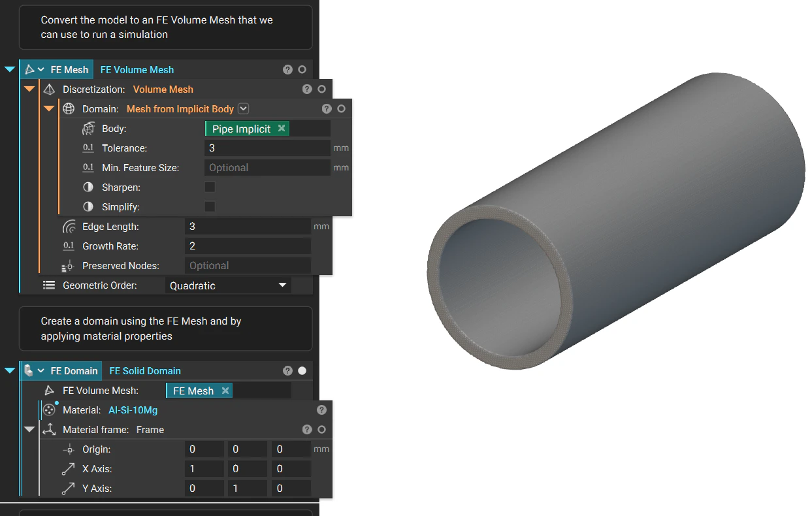Remove the Pipe Implicit body input
The height and width of the screenshot is (516, 812).
pos(281,128)
